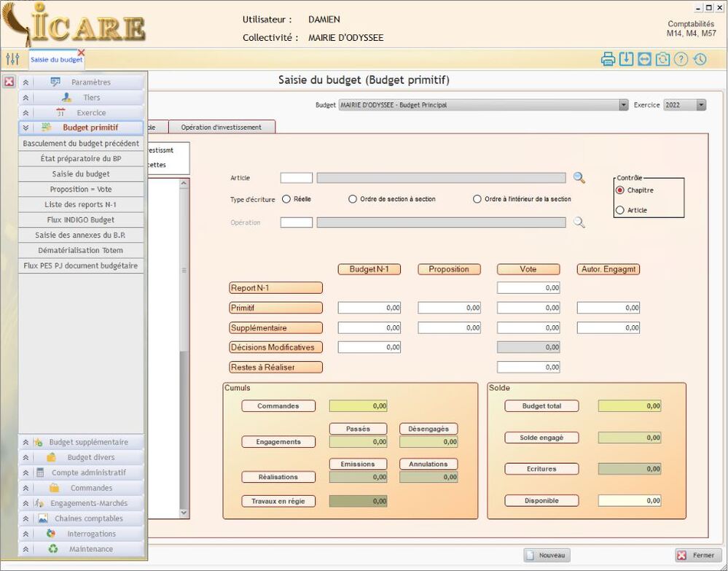Click the download arrow icon in toolbar
Viewport: 728px width, 571px height.
[626, 60]
